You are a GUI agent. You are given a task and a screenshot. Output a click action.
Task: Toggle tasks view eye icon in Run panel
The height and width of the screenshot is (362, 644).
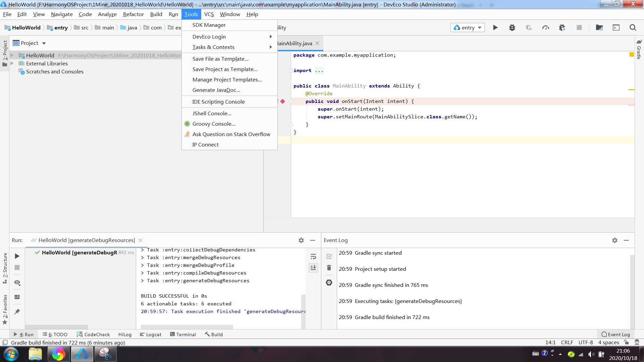(x=17, y=283)
